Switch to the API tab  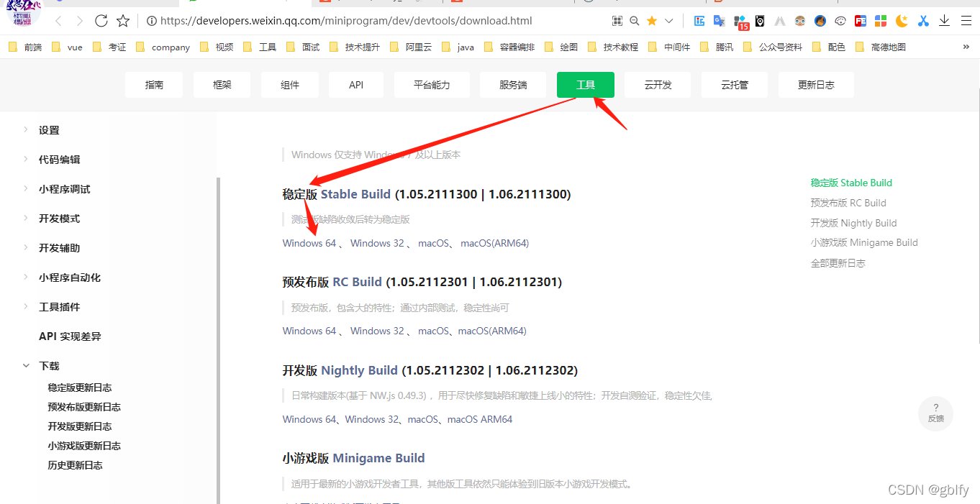pyautogui.click(x=356, y=85)
